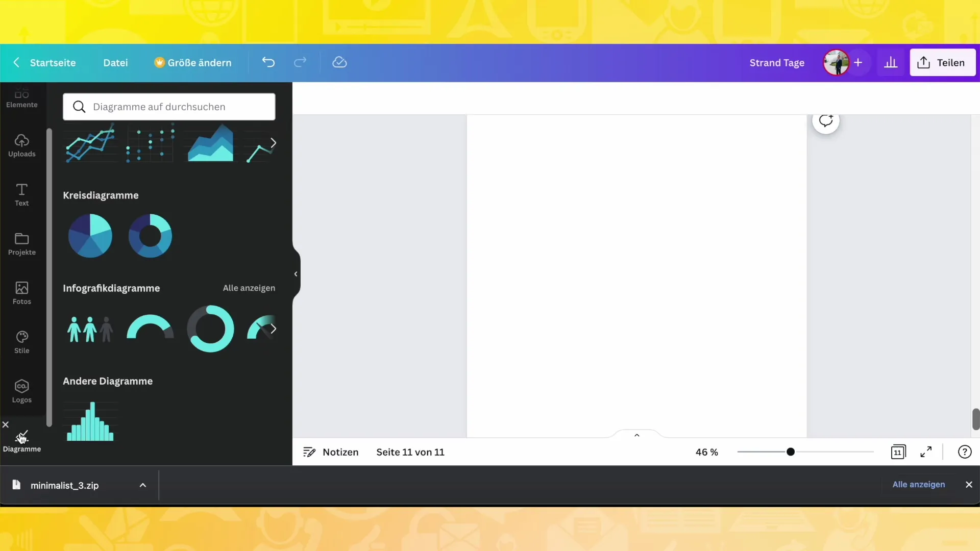This screenshot has height=551, width=980.
Task: Click the redo arrow
Action: [300, 62]
